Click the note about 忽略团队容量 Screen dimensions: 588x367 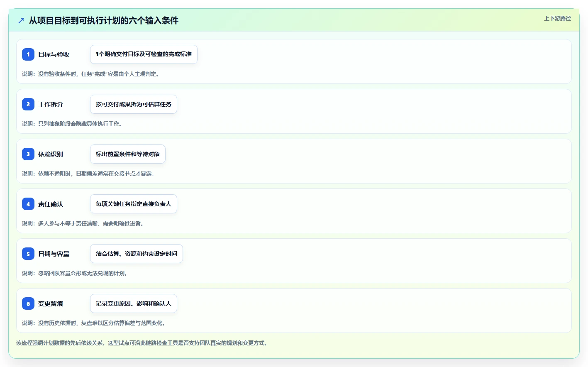click(x=75, y=273)
